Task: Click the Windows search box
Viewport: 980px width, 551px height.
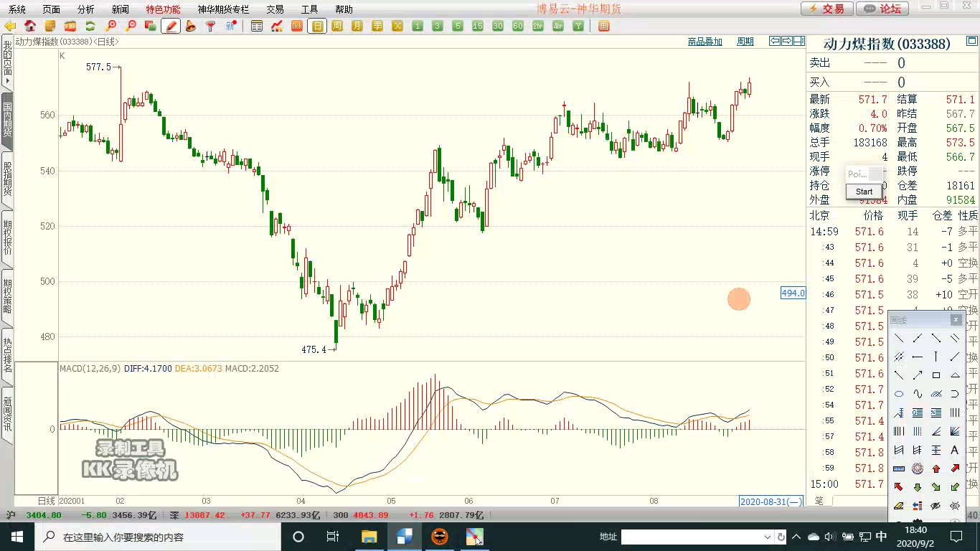Action: [x=158, y=537]
